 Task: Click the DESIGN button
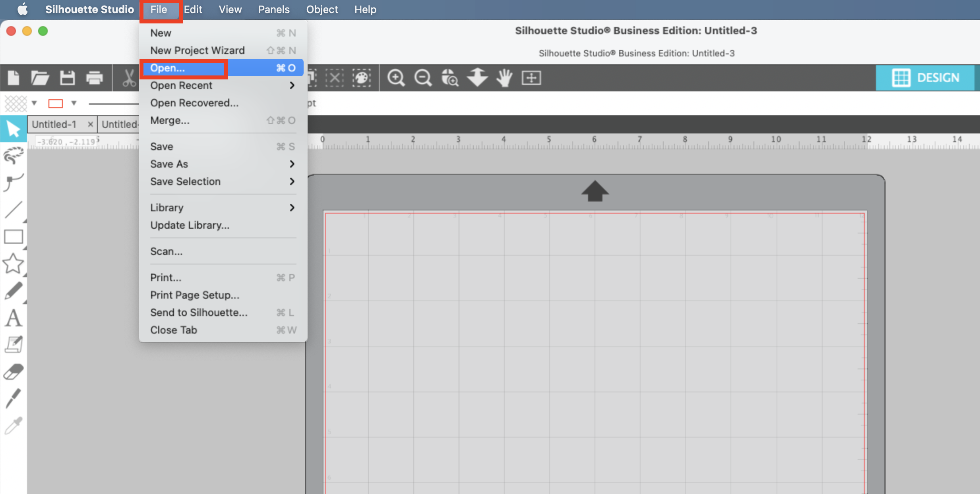[925, 78]
